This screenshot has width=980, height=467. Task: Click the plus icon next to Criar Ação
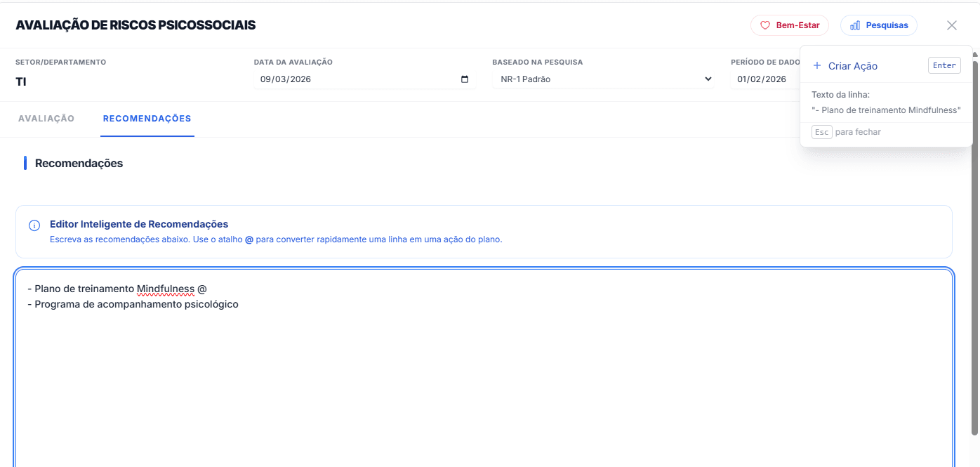pyautogui.click(x=816, y=66)
